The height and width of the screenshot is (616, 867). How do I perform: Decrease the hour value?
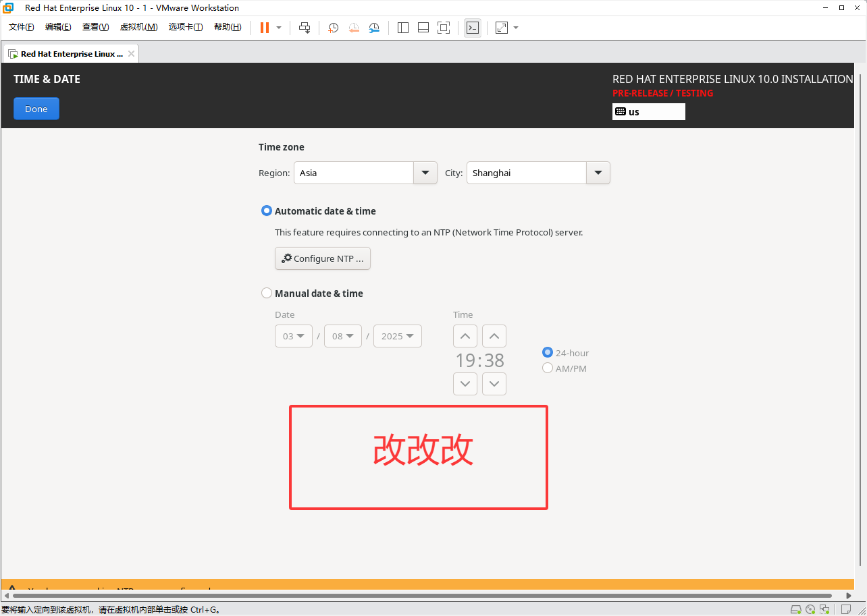coord(465,384)
